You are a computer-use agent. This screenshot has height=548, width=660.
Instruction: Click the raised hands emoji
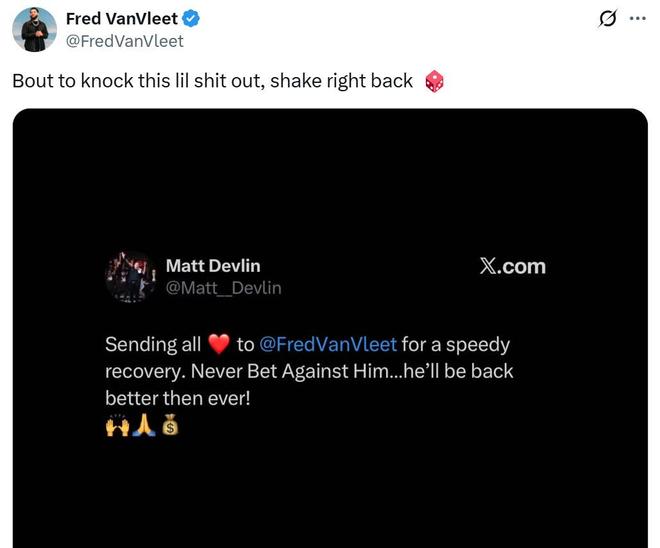coord(117,426)
